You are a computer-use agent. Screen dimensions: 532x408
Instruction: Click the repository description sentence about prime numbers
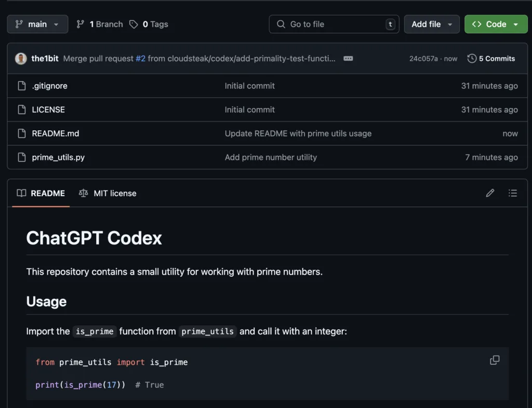tap(175, 272)
